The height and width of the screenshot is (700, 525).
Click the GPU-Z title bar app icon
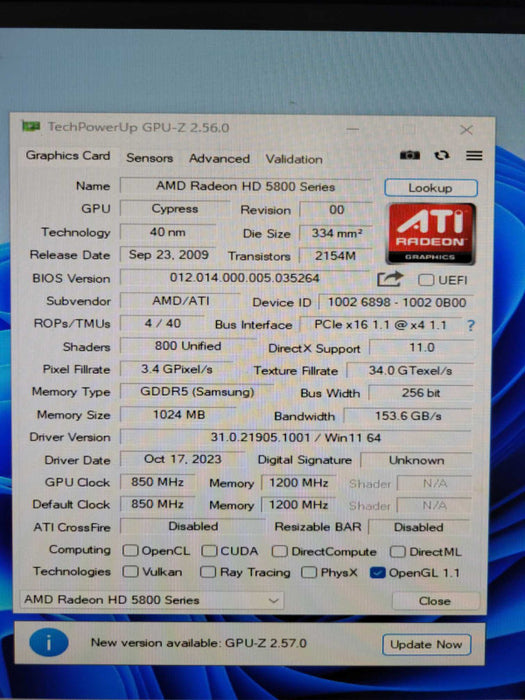pos(31,127)
